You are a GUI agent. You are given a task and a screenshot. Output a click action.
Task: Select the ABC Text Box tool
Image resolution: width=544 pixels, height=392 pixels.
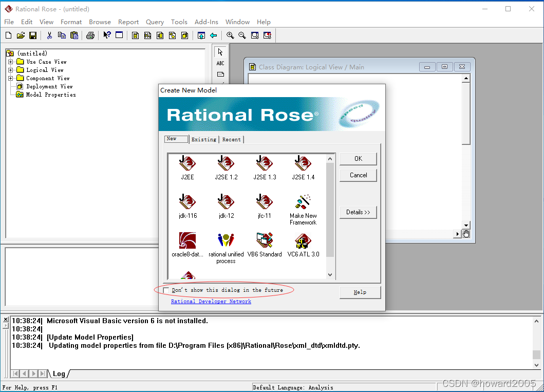coord(220,63)
